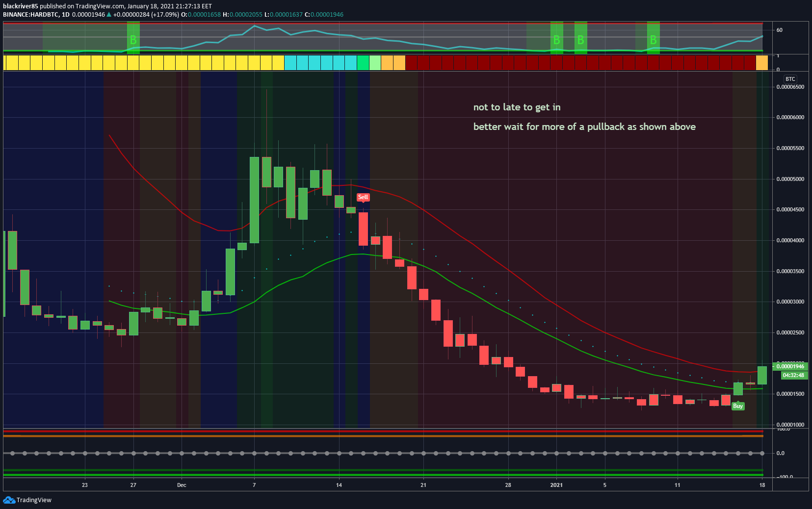Click the final orange block ending the color strip
Viewport: 812px width, 509px height.
762,63
